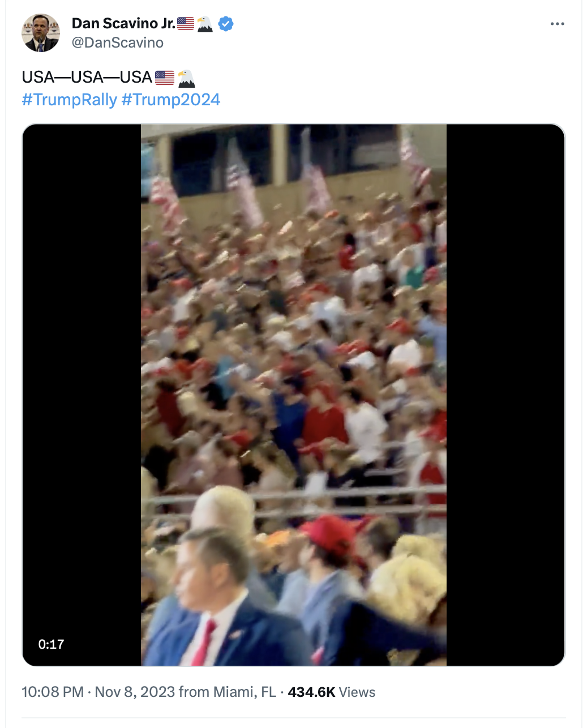
Task: Open the @DanScavino handle link
Action: tap(118, 42)
